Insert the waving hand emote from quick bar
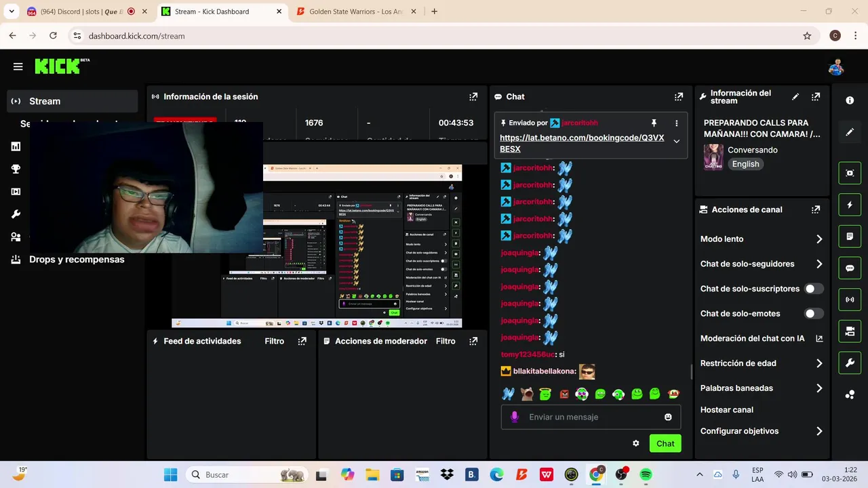 tap(508, 394)
